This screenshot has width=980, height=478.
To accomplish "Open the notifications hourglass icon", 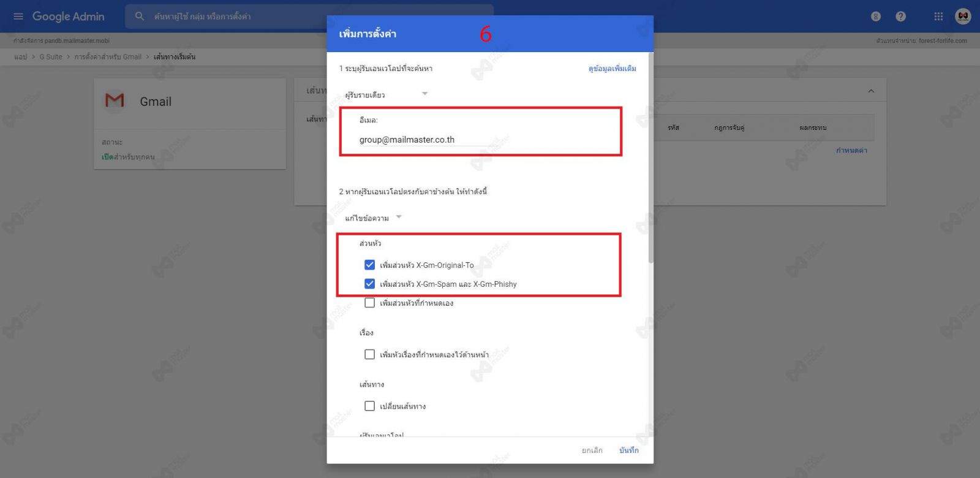I will [x=876, y=17].
